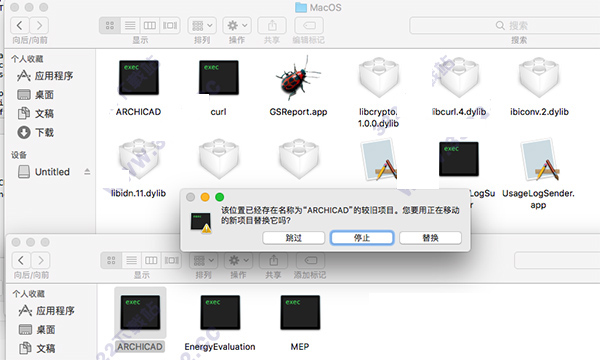Select the UsageLogSender.app icon
600x360 pixels.
pos(539,160)
